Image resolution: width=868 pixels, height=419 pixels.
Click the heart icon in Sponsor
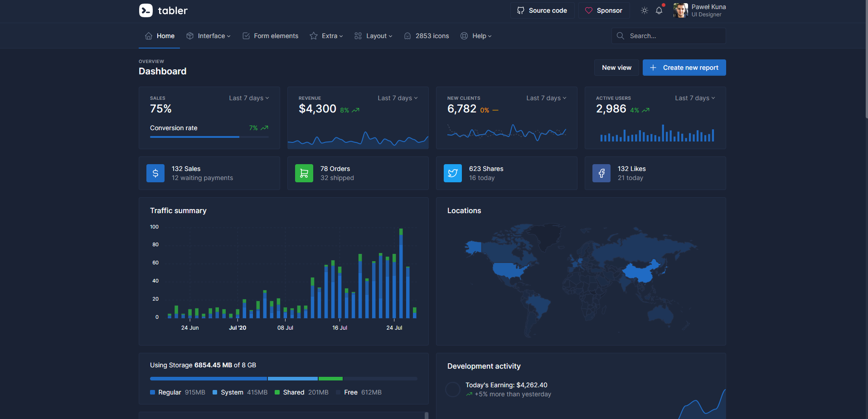[589, 10]
